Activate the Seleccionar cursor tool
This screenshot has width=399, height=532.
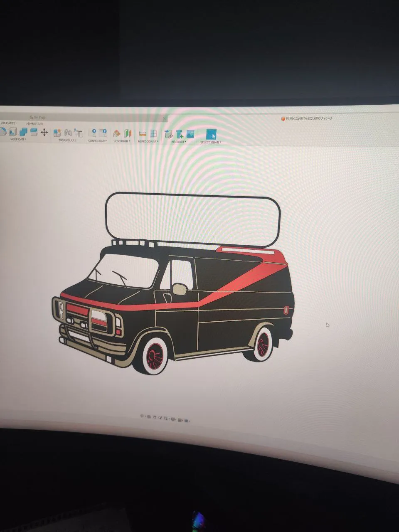click(211, 134)
